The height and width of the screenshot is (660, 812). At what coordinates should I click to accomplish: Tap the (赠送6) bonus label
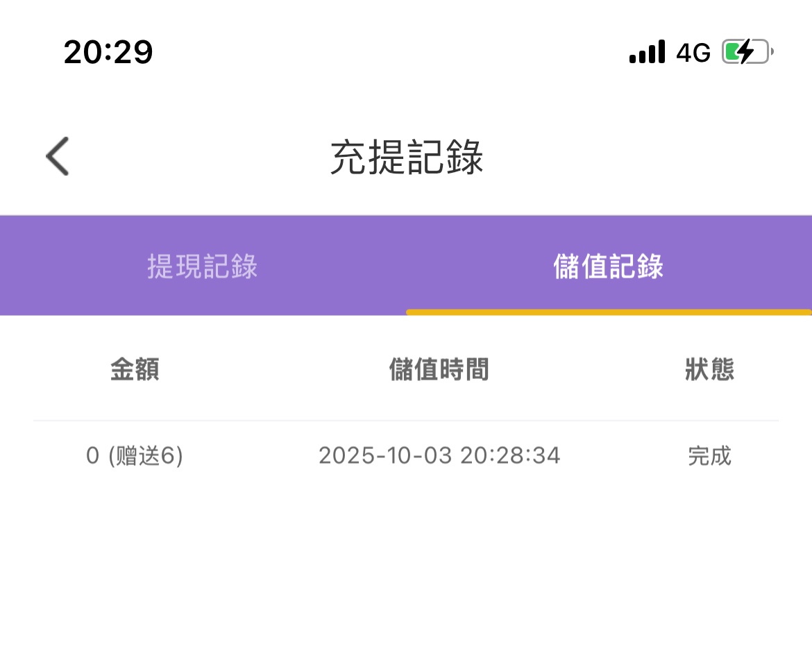click(145, 457)
